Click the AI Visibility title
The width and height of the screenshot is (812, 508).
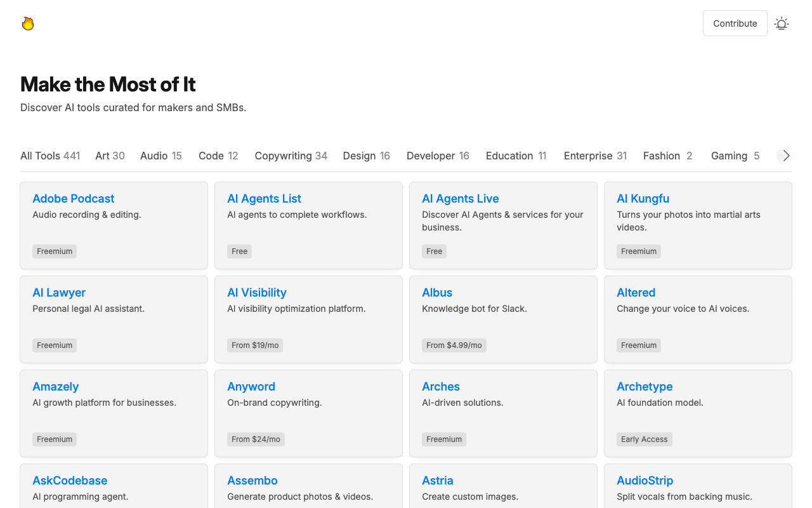pyautogui.click(x=257, y=293)
